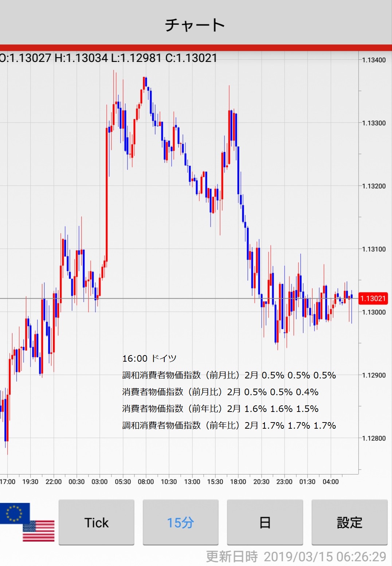
Task: Tap the 1.12800 price axis label
Action: tap(373, 438)
